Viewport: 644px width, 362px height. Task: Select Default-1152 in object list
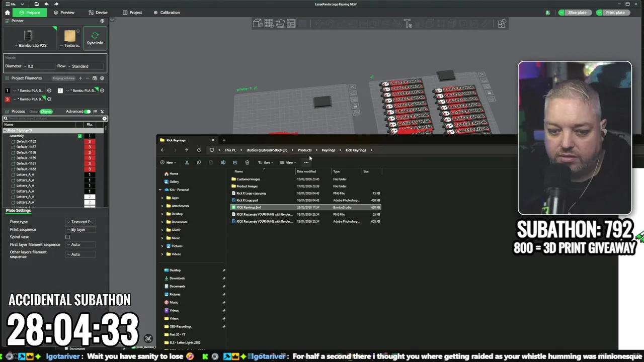26,141
